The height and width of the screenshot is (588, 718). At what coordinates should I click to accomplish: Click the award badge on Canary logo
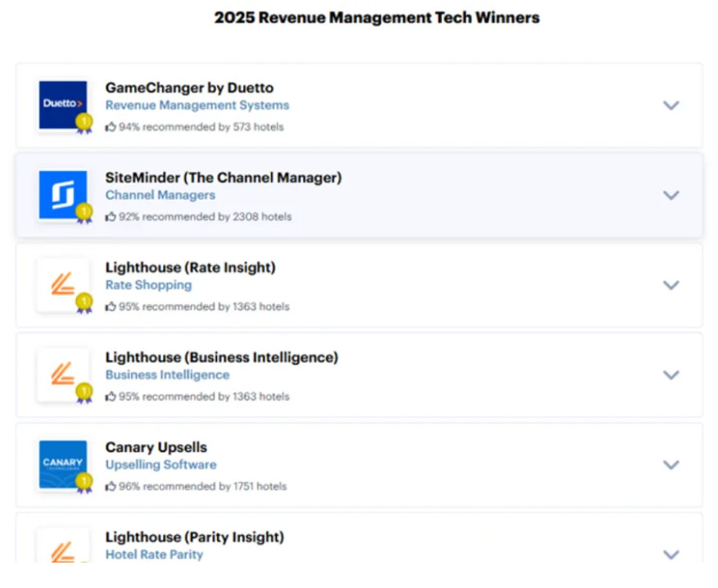pos(84,483)
